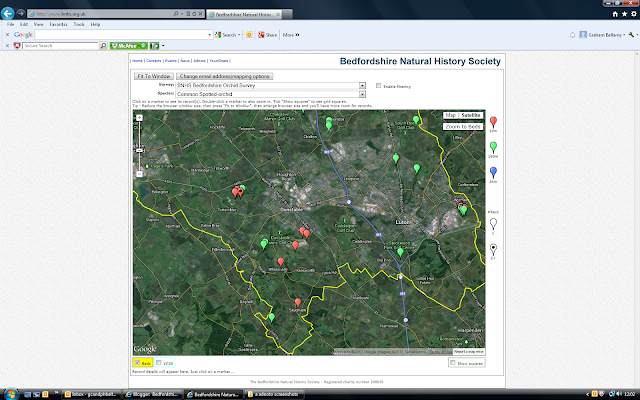Open the address bar search dropdown arrow
Screen dimensions: 640x400
click(x=182, y=14)
